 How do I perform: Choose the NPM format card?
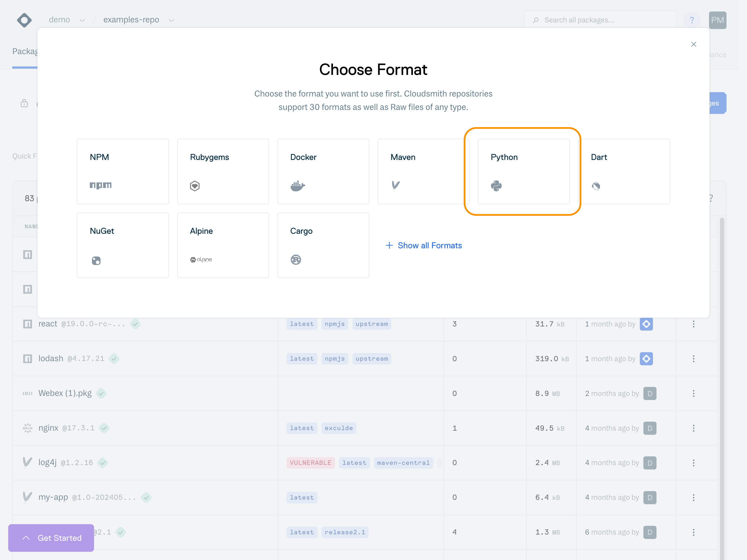122,171
